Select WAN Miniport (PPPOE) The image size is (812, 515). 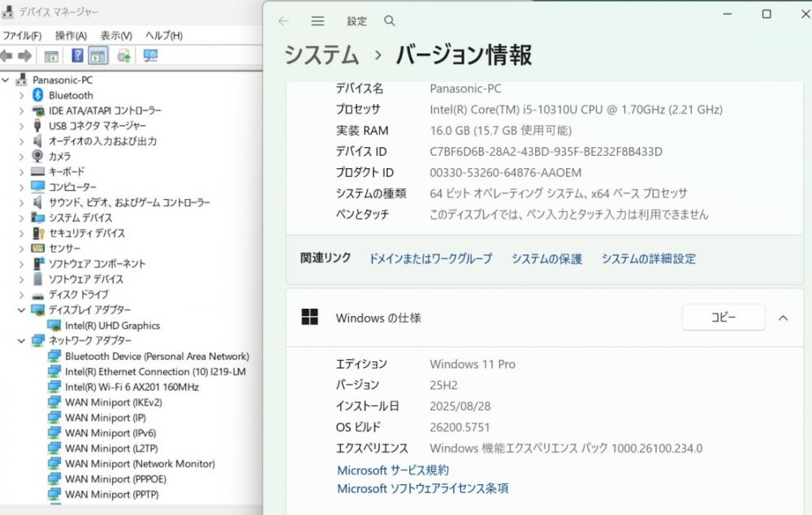click(115, 478)
